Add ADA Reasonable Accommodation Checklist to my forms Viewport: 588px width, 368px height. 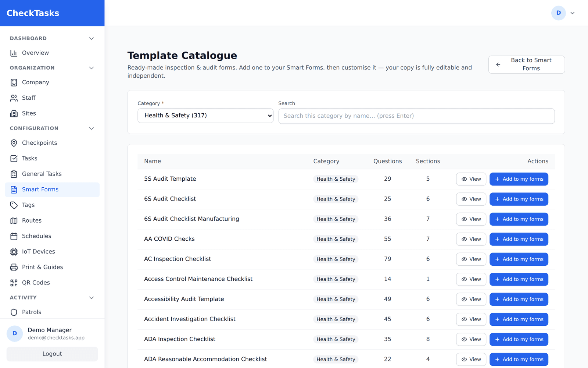pyautogui.click(x=519, y=360)
